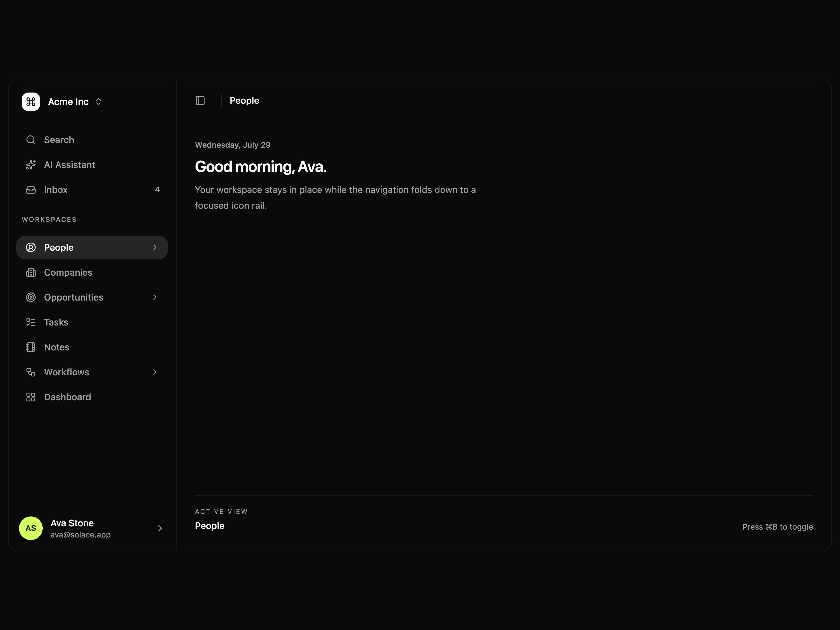Click the Press ⌘B to toggle hint
Viewport: 840px width, 630px height.
[x=778, y=527]
